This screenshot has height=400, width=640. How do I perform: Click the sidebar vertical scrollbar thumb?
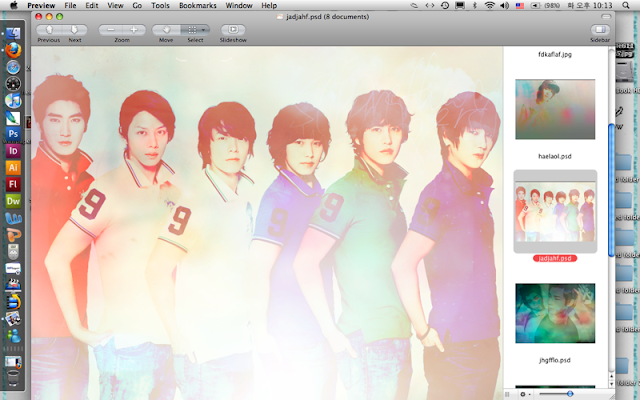tap(611, 190)
